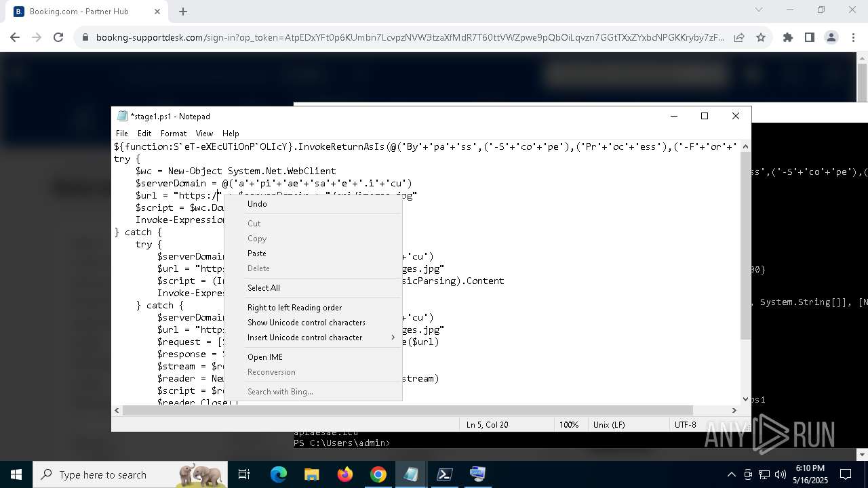This screenshot has height=488, width=868.
Task: Click Notepad vertical scrollbar down arrow
Action: tap(746, 399)
